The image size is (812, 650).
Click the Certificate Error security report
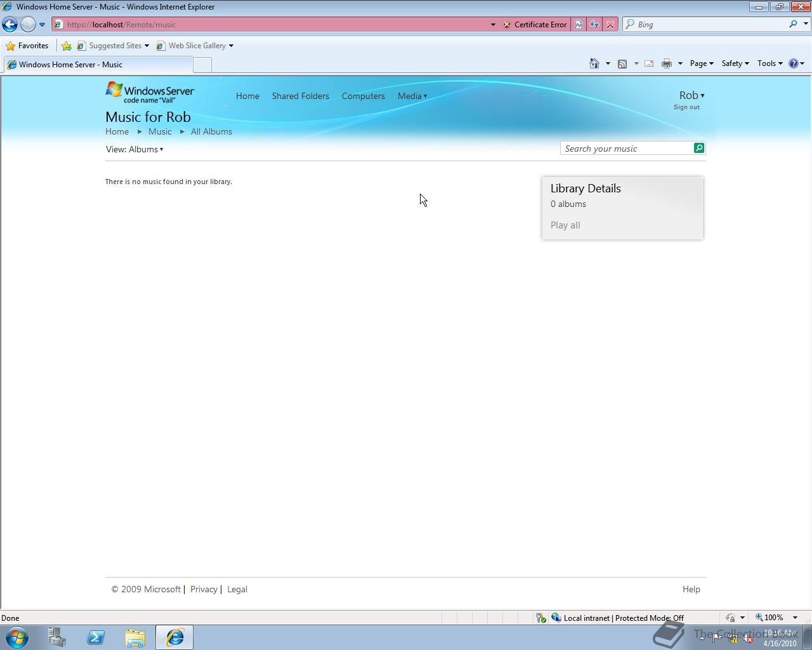[535, 25]
